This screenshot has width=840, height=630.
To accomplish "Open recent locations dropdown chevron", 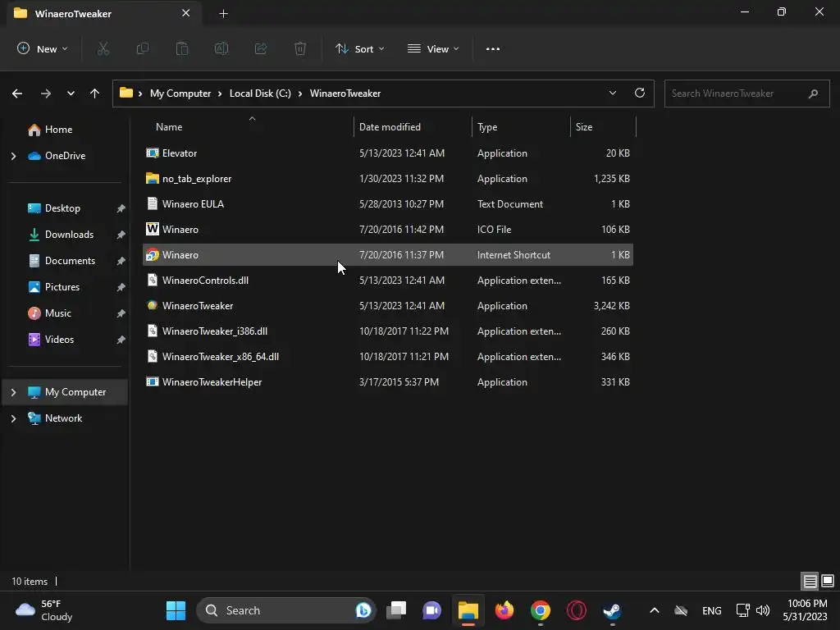I will point(71,94).
